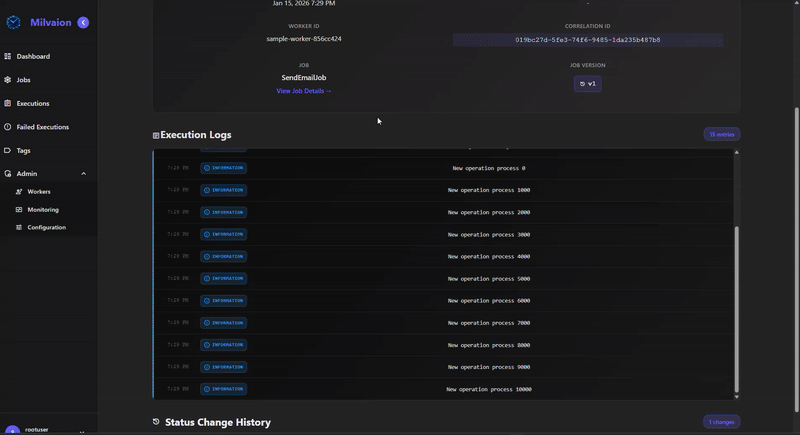This screenshot has width=800, height=435.
Task: Open Workers under Admin
Action: click(39, 192)
